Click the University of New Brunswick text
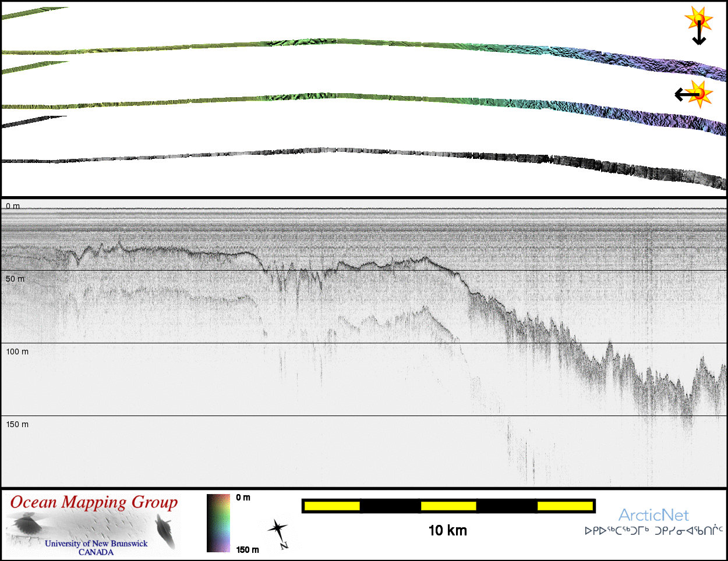The width and height of the screenshot is (728, 561). 96,544
